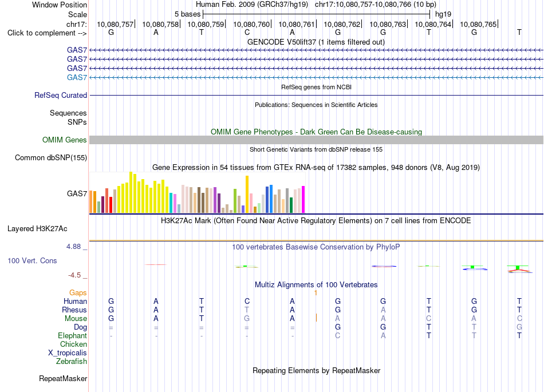Open the RefSeq genes from NCBI title
Viewport: 544px width, 392px height.
tap(316, 87)
